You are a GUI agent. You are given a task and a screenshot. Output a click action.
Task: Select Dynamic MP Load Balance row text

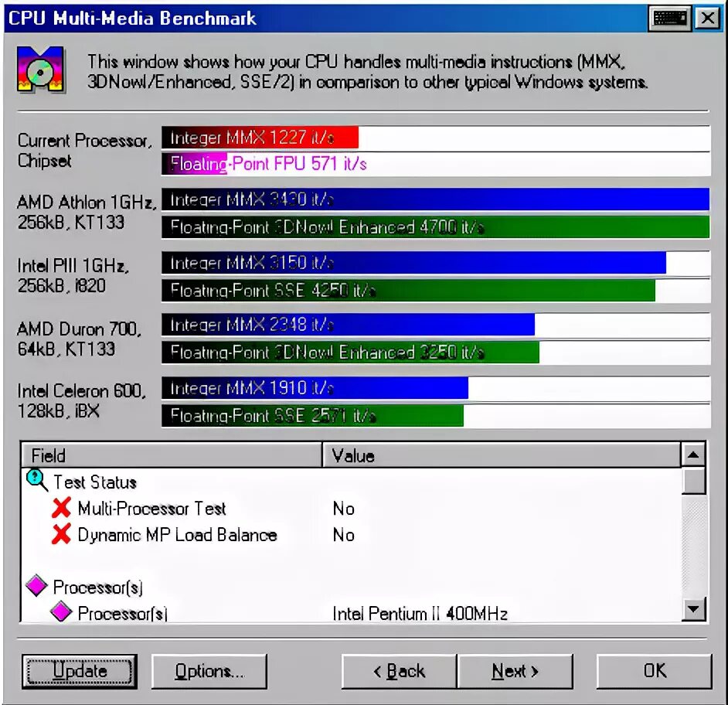(177, 535)
